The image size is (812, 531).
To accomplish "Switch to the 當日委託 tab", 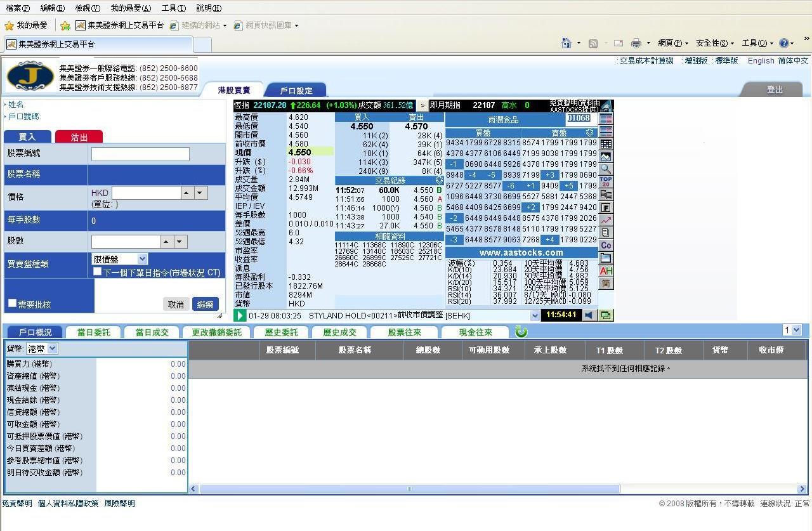I will click(93, 332).
